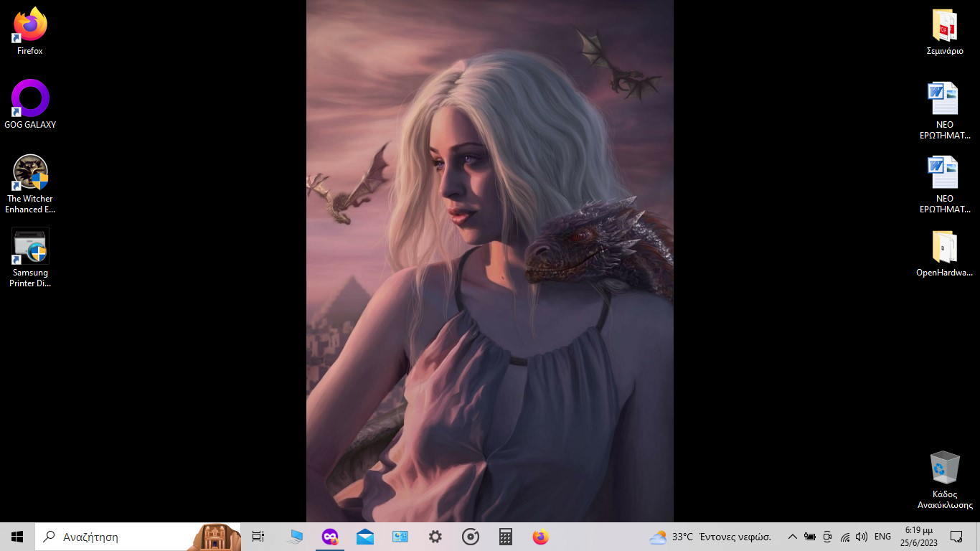Open the GOG GALAXY desktop shortcut
Viewport: 980px width, 551px height.
30,105
